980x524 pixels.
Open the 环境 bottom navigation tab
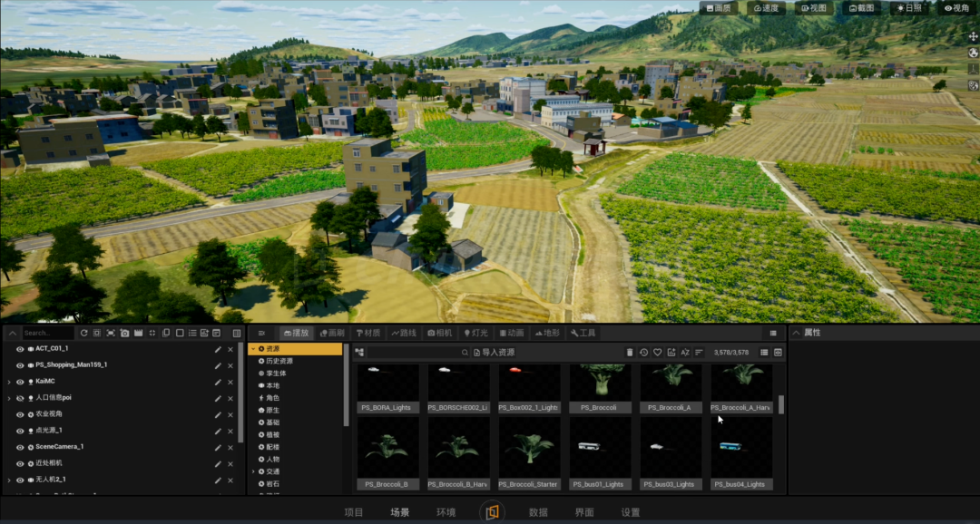tap(446, 512)
